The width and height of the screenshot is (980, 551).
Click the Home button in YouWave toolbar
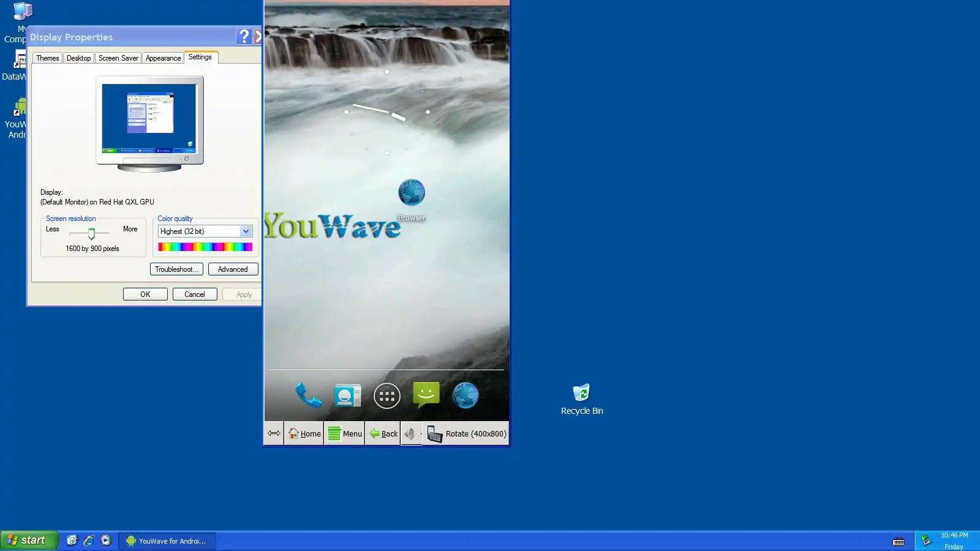click(x=304, y=433)
